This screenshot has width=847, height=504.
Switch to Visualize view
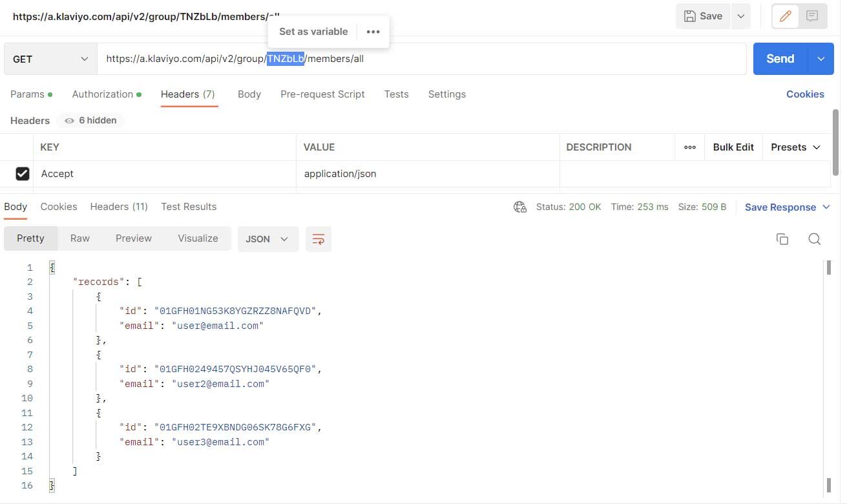[198, 238]
